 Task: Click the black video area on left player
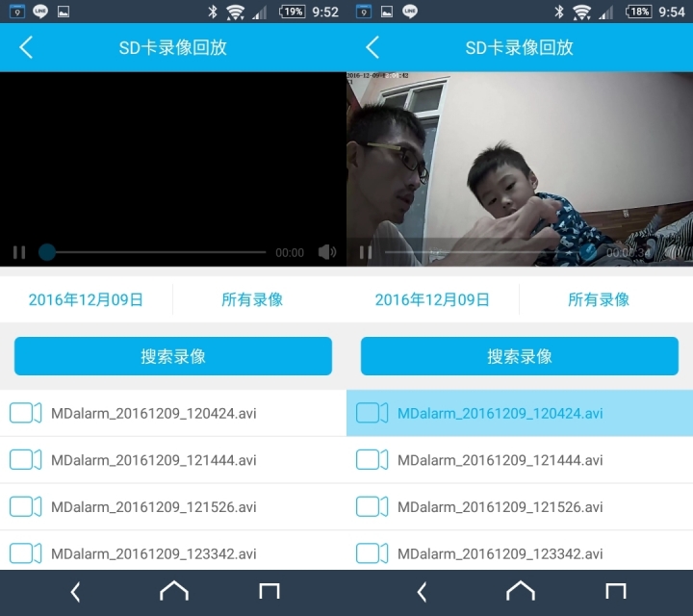pos(173,169)
